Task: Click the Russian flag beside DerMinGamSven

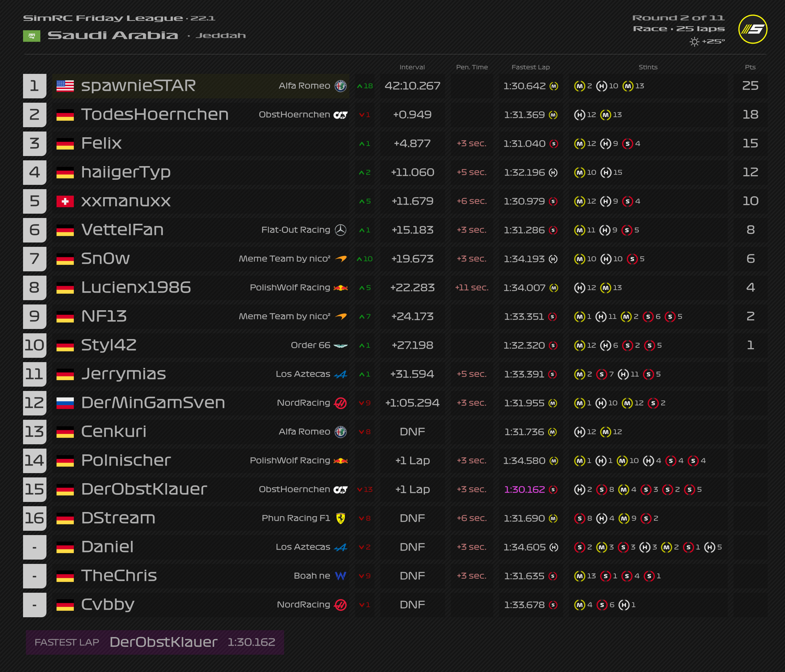Action: click(x=65, y=403)
